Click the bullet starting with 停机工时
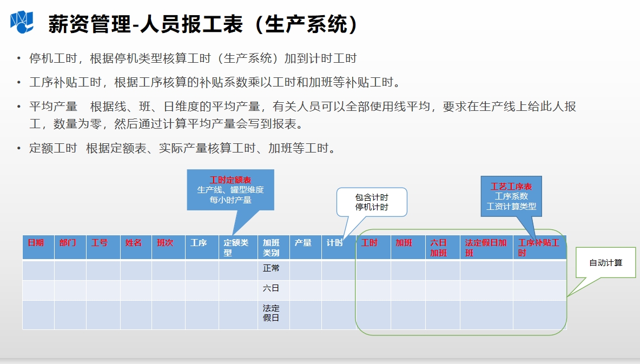Viewport: 640px width, 364px height. coord(193,58)
